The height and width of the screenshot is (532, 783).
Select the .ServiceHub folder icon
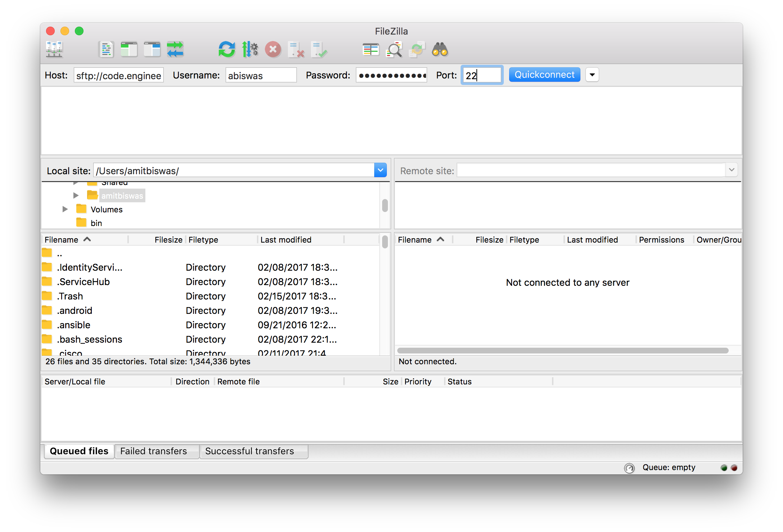click(x=47, y=281)
